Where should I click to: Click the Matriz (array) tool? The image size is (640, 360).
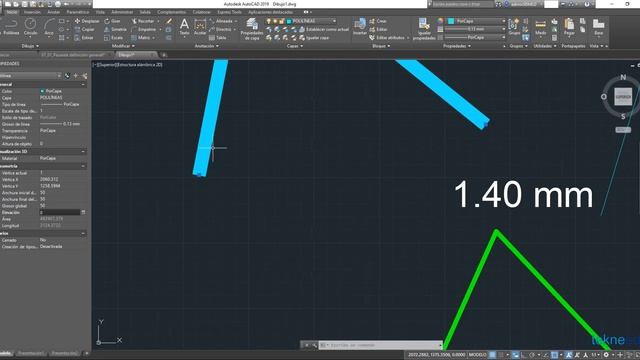[x=141, y=38]
